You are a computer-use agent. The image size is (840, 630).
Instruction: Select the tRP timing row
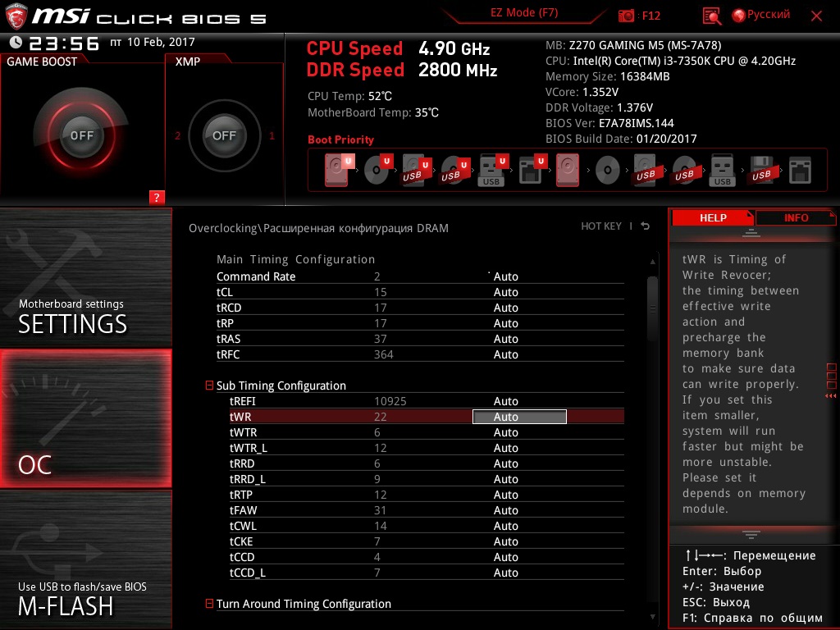pyautogui.click(x=420, y=323)
